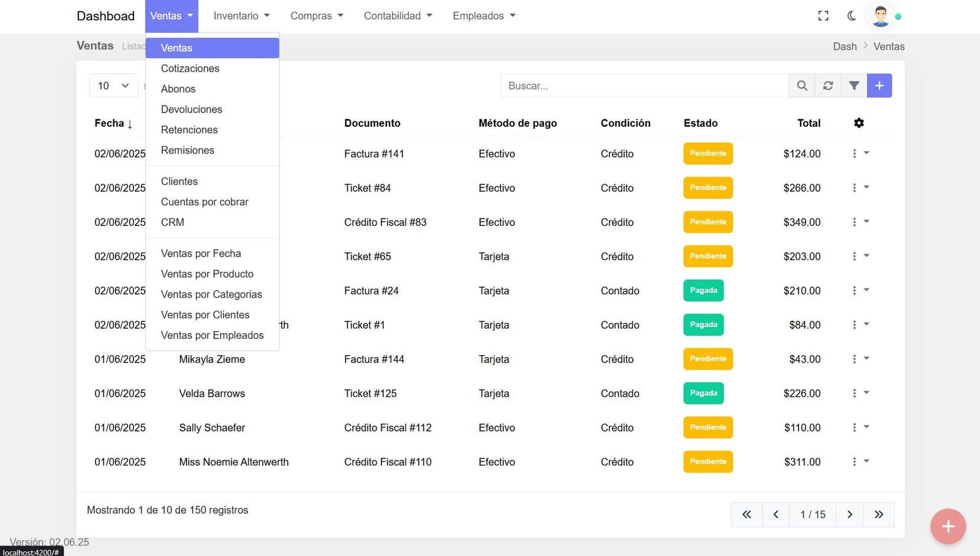Expand the Inventario dropdown menu
Viewport: 980px width, 556px height.
[x=241, y=16]
